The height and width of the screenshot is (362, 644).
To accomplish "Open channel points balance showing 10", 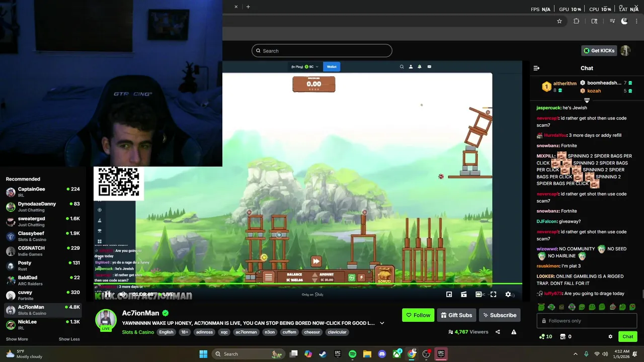I will [545, 336].
